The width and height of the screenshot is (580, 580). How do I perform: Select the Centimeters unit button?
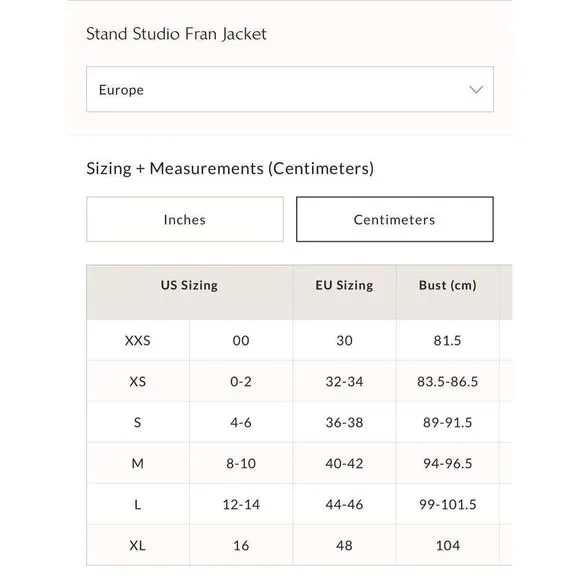395,219
